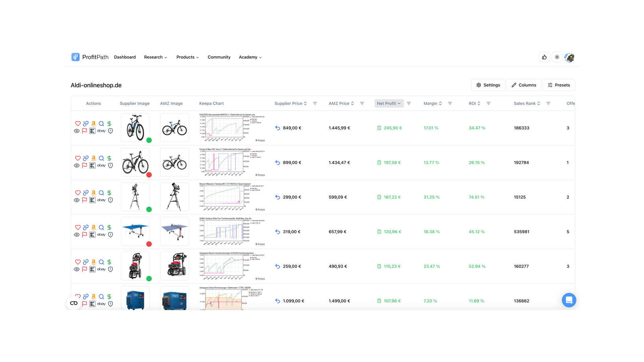Open the filter for Supplier Price
The height and width of the screenshot is (362, 644).
click(x=315, y=104)
